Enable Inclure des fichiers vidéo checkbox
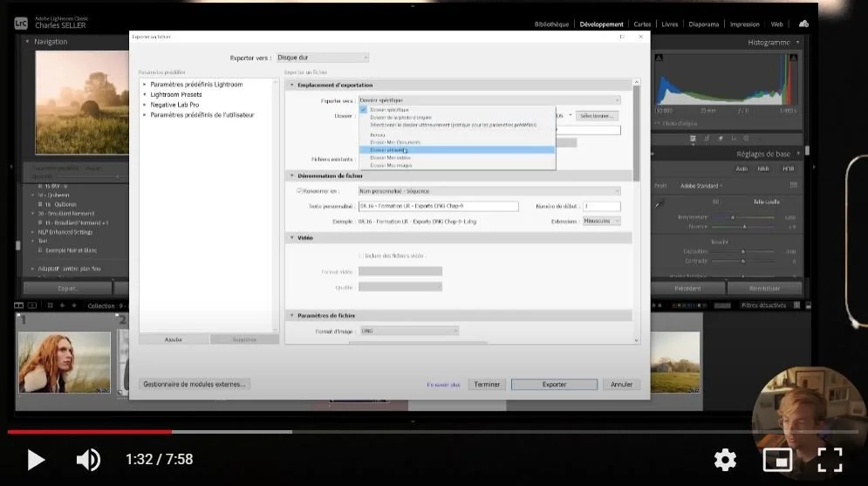 click(x=360, y=256)
